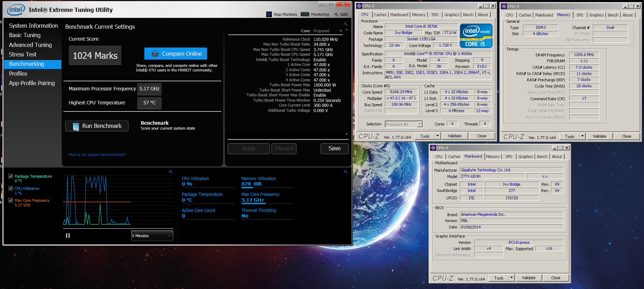Click the CPU-Z icon in the Mainboard window title bar
This screenshot has height=289, width=644.
tap(433, 148)
